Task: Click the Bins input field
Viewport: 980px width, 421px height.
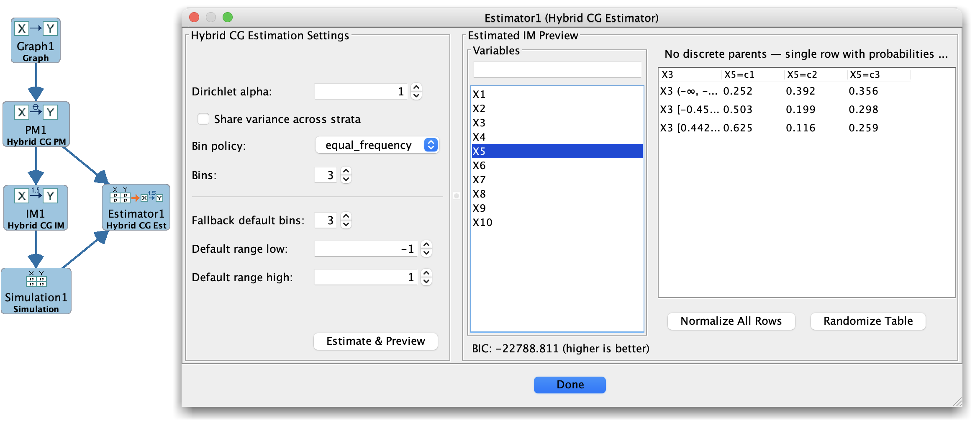Action: pyautogui.click(x=326, y=175)
